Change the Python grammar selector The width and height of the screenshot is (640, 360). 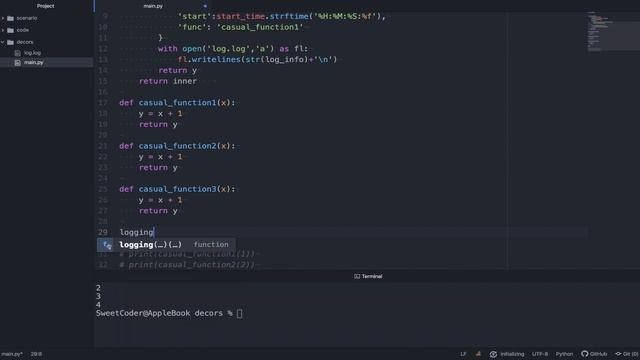pos(564,354)
